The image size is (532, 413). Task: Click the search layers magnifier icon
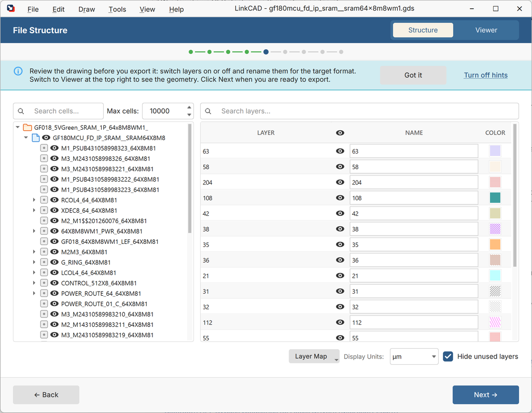click(208, 111)
